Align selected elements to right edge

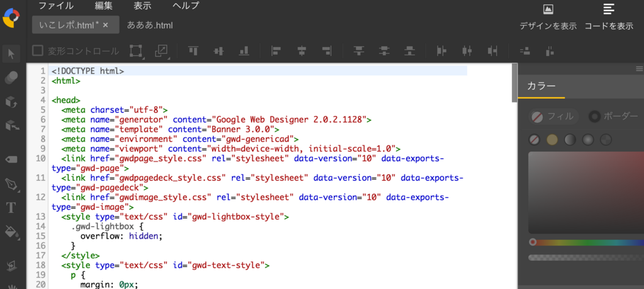[327, 51]
